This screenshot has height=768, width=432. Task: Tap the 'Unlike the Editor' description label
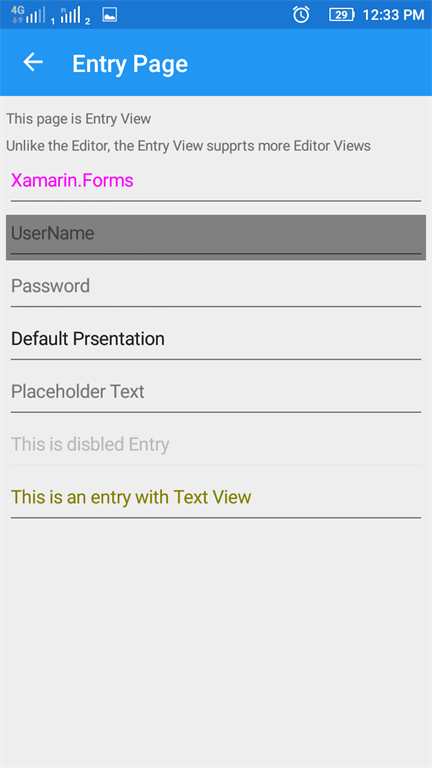click(x=188, y=146)
